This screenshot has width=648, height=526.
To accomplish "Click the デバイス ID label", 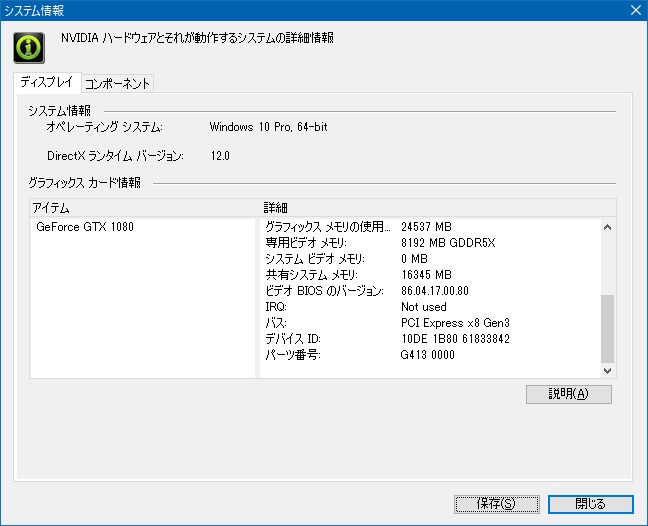I will click(293, 339).
